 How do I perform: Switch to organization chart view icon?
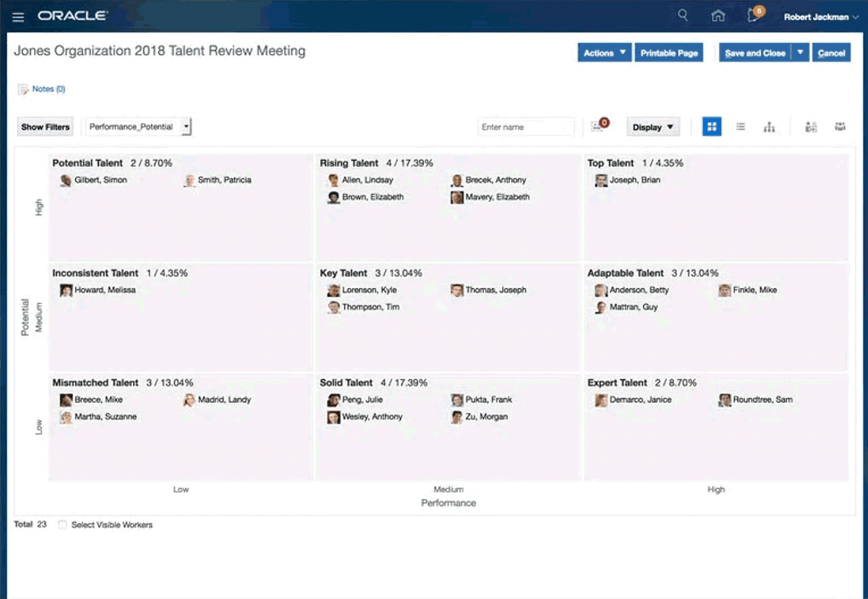tap(769, 127)
